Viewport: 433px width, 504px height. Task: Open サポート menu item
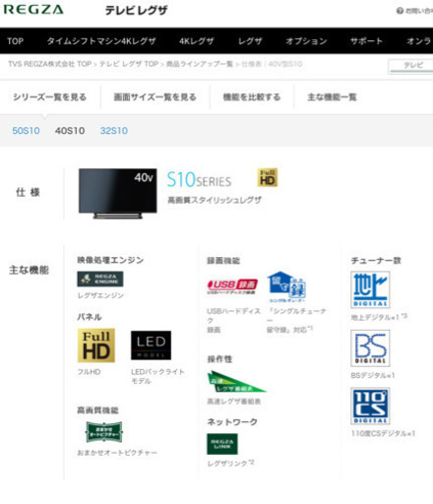tap(366, 41)
